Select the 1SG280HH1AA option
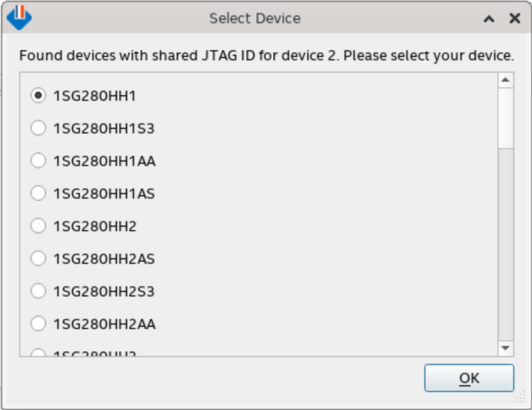This screenshot has height=410, width=532. 38,160
